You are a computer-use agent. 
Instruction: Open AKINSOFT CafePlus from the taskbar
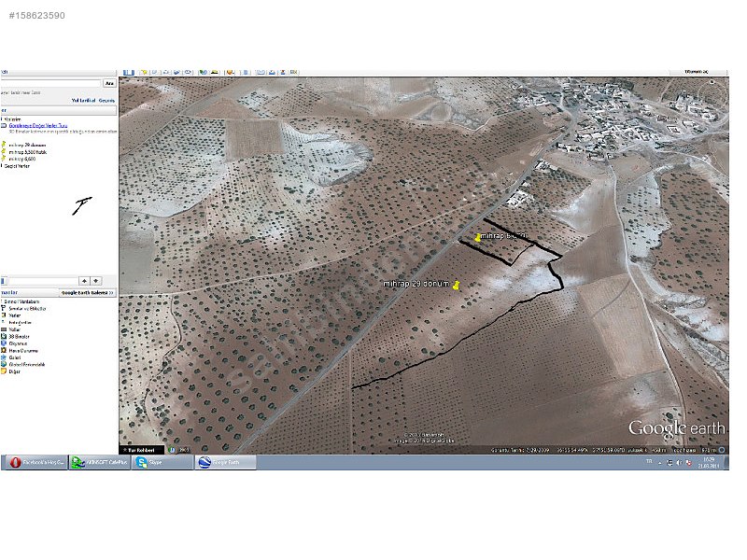(100, 462)
